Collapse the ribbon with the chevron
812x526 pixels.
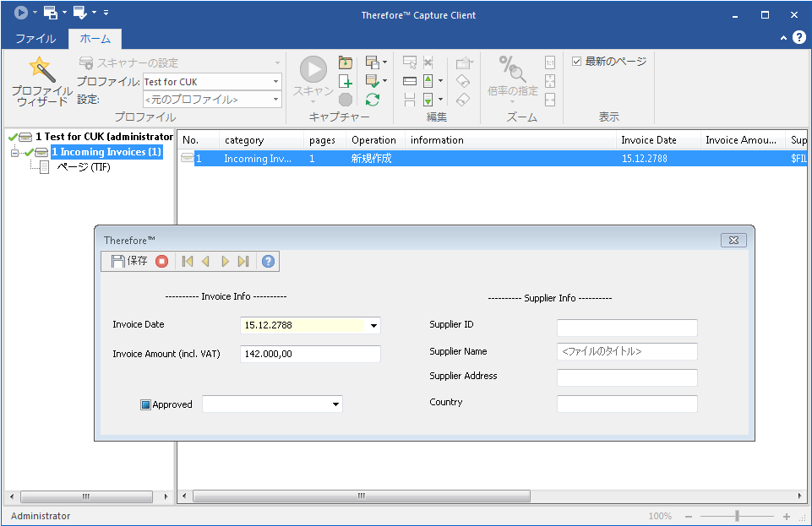[783, 38]
